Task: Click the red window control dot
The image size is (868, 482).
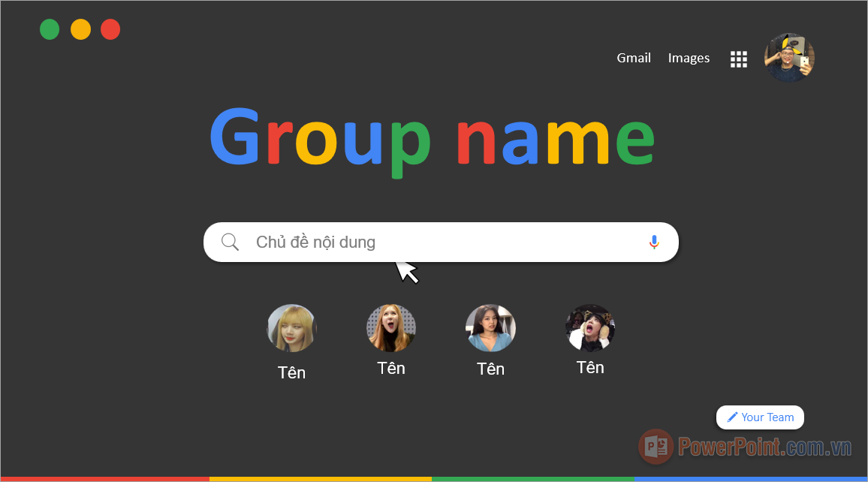Action: 110,29
